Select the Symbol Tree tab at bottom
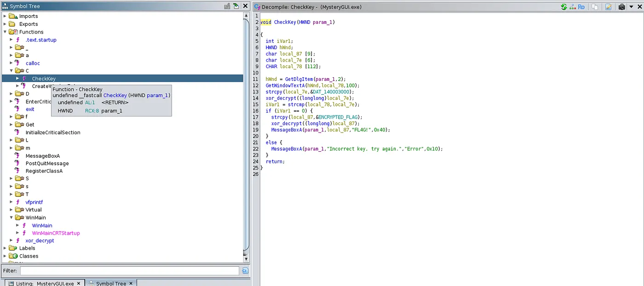Viewport: 644px width, 286px height. 110,283
